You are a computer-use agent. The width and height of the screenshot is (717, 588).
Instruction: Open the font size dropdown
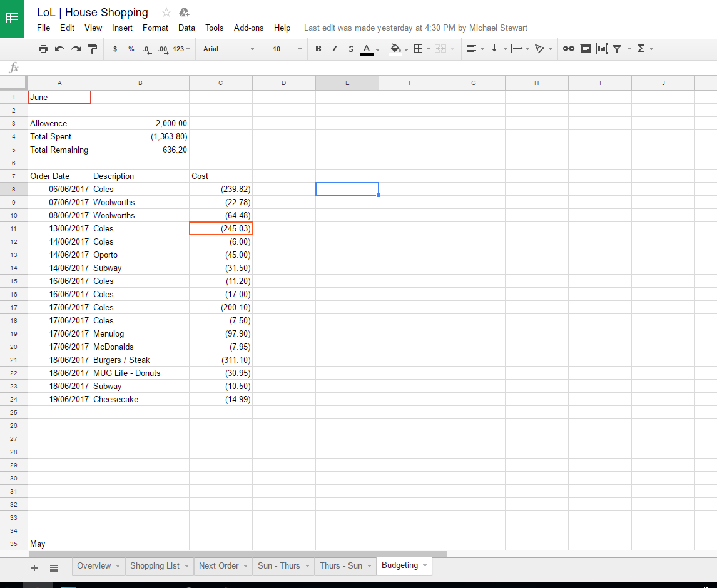287,49
